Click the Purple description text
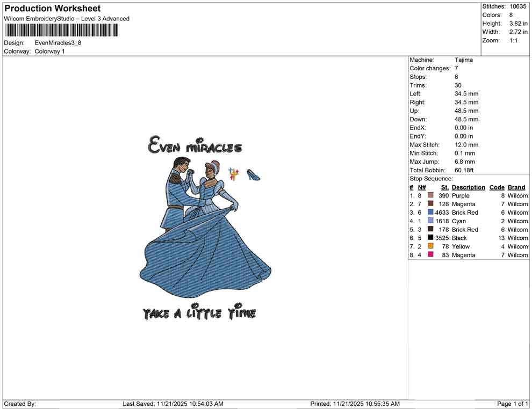Screen dimensions: 532x409 (461, 195)
